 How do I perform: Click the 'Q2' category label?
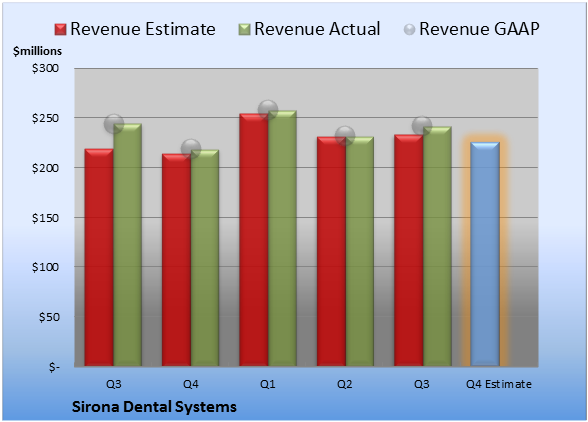(x=345, y=384)
